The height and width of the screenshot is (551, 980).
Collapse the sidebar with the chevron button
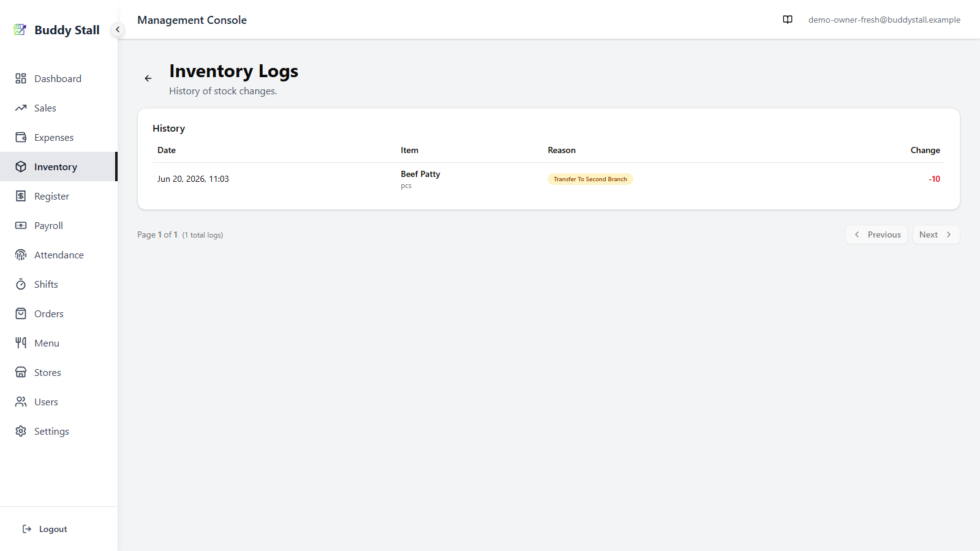pos(118,29)
